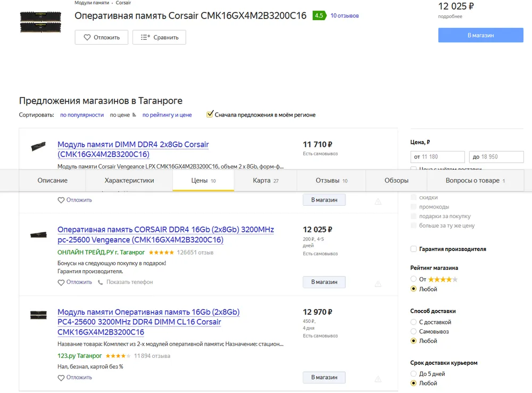Click warning triangle beside the 12 970 ₽ offer

click(x=378, y=379)
